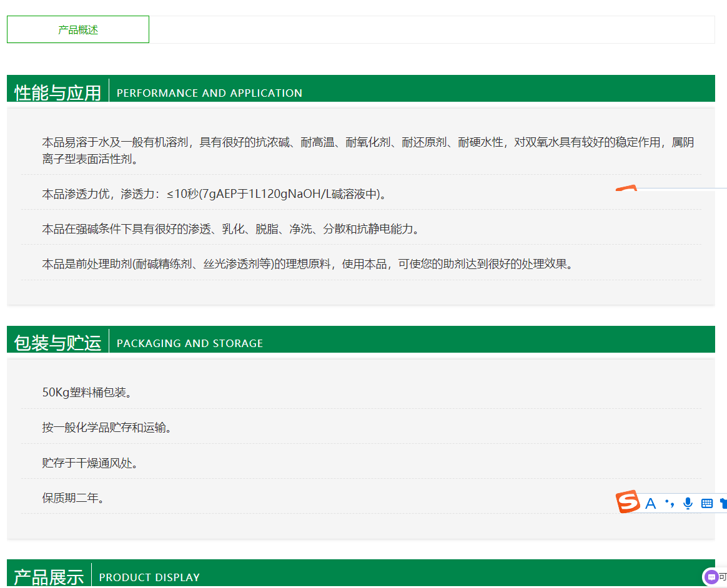Screen dimensions: 727x588
Task: Open the Sogou soft keyboard icon
Action: [707, 503]
